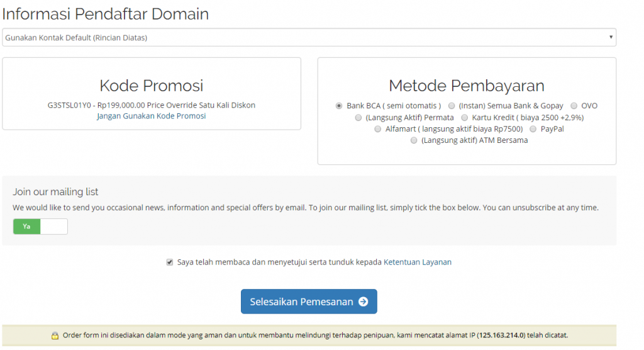This screenshot has height=350, width=644.
Task: Choose Langsung Aktif Permata payment
Action: click(x=358, y=118)
